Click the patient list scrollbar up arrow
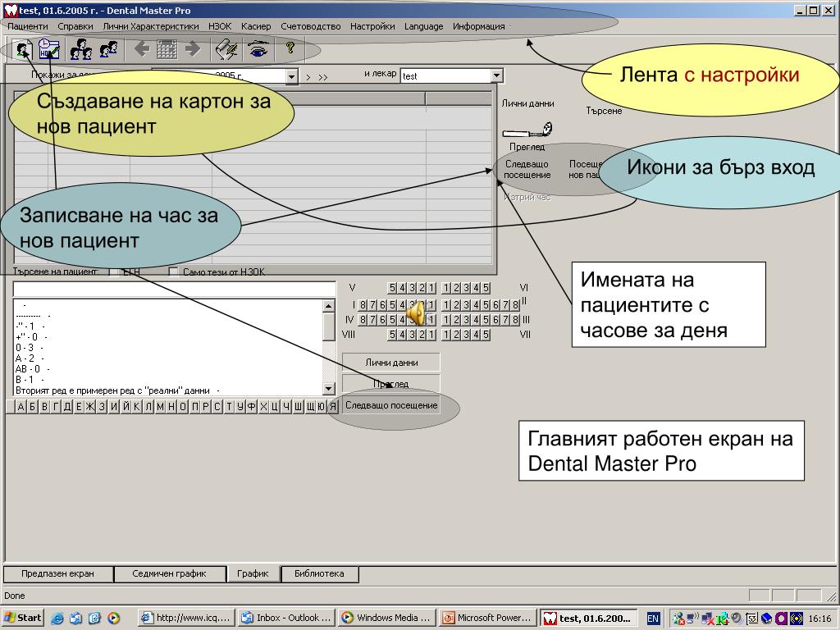This screenshot has height=630, width=840. 329,306
